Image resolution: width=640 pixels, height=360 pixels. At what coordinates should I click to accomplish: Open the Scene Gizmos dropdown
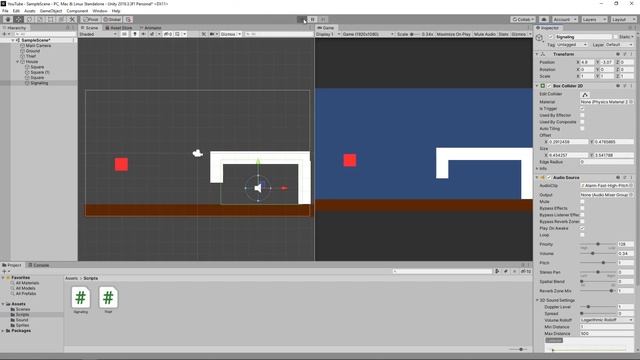pos(231,34)
